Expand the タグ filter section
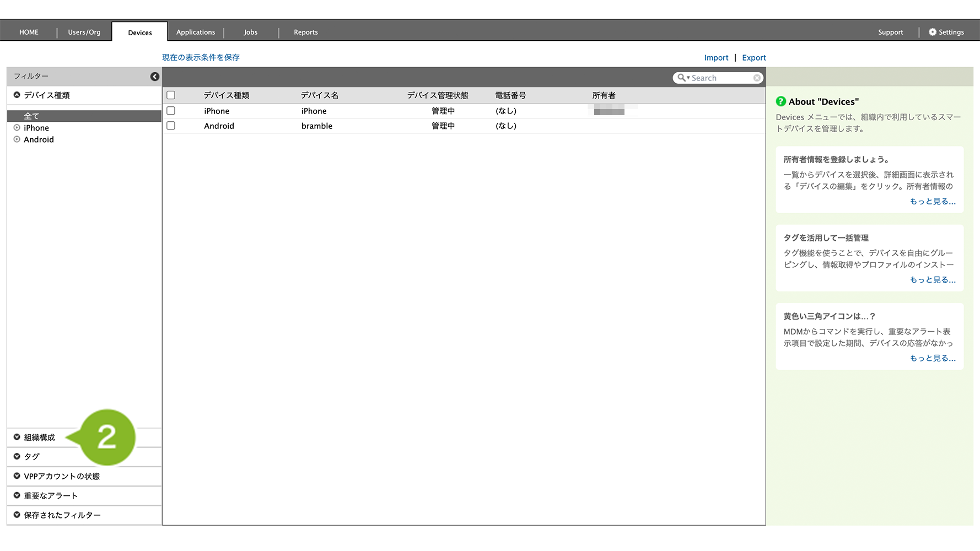980x551 pixels. (x=31, y=457)
